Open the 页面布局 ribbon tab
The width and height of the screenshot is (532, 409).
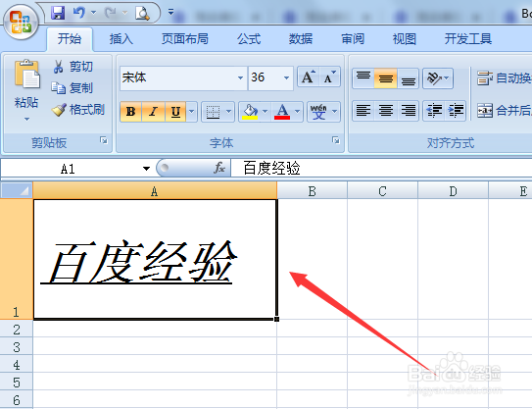tap(184, 38)
